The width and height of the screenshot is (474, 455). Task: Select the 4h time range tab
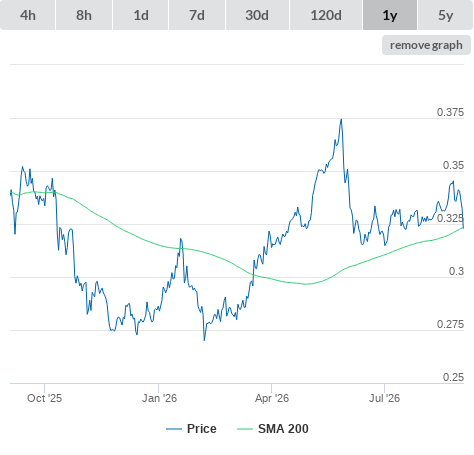28,15
